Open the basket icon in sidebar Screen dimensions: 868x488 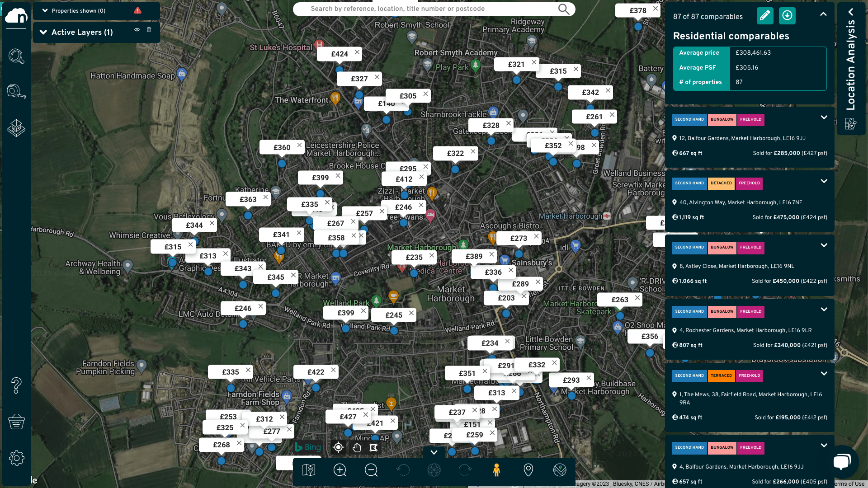[x=16, y=422]
